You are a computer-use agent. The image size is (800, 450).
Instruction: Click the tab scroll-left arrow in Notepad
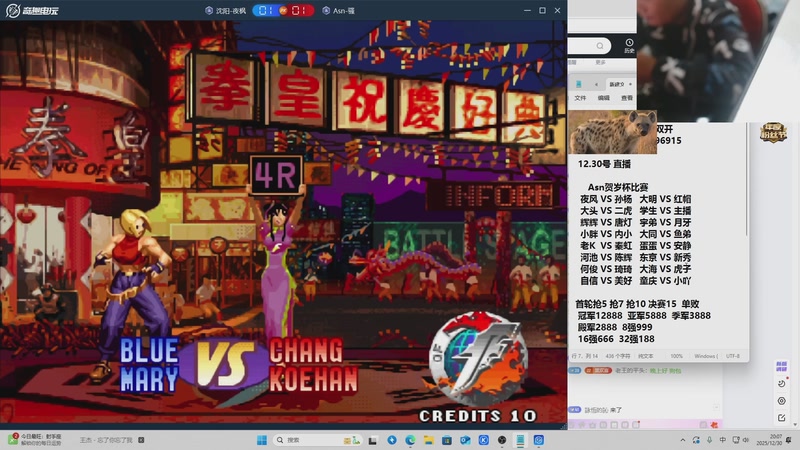596,84
